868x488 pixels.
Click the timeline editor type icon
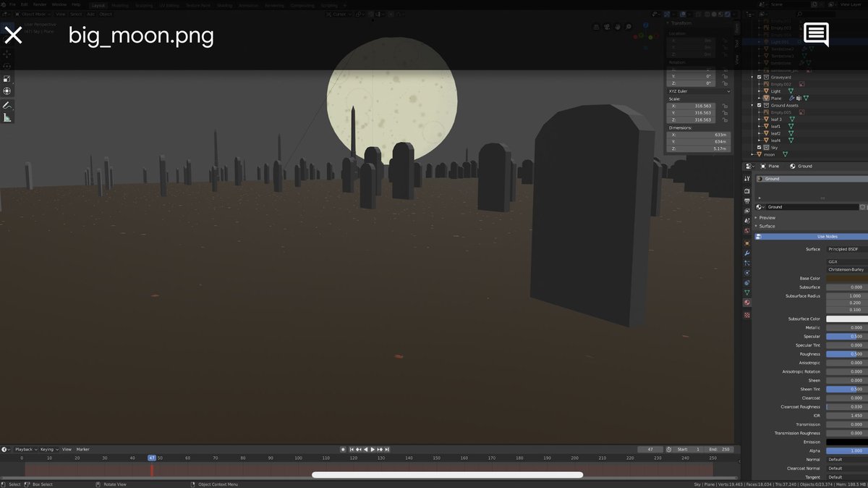[5, 450]
